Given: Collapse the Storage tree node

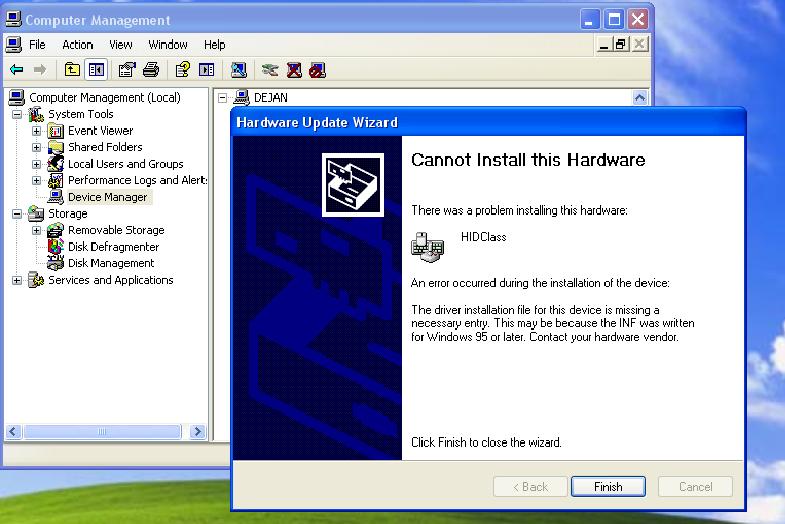Looking at the screenshot, I should (17, 214).
